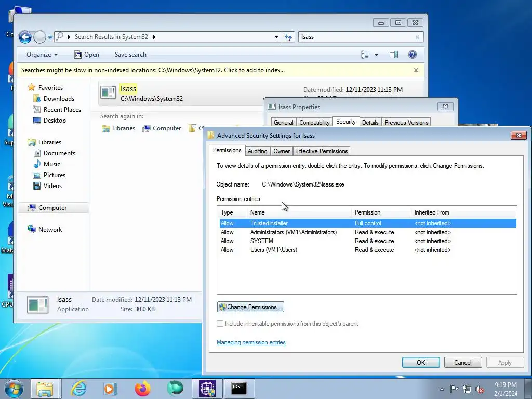Click the Inherited From column header

[464, 212]
